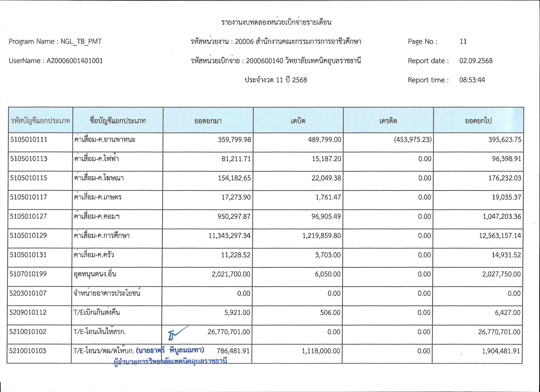The height and width of the screenshot is (392, 540).
Task: Click the Report date value 02.09.2568
Action: (x=476, y=61)
